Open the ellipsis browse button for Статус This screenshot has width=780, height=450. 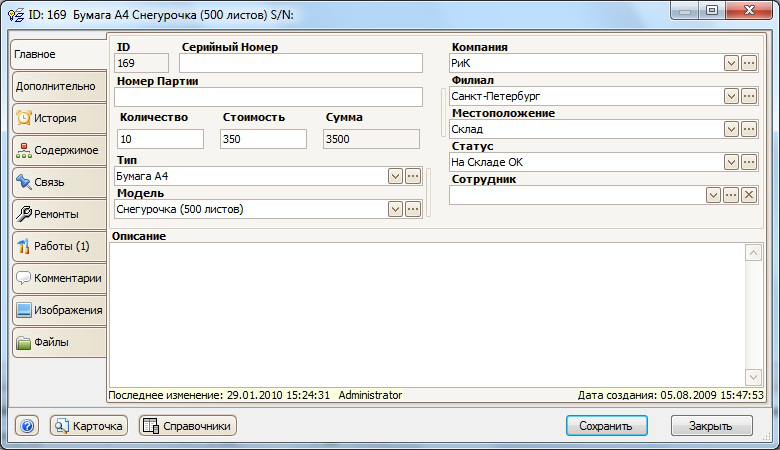[x=749, y=162]
